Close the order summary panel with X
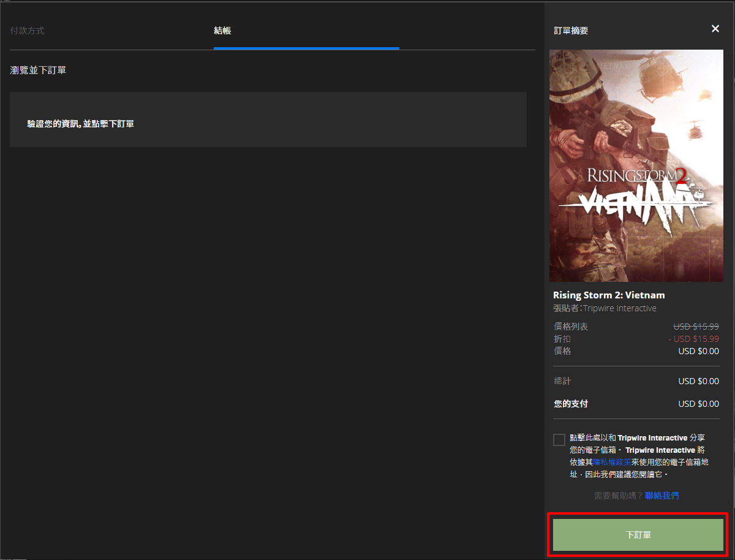This screenshot has height=560, width=735. [x=715, y=29]
